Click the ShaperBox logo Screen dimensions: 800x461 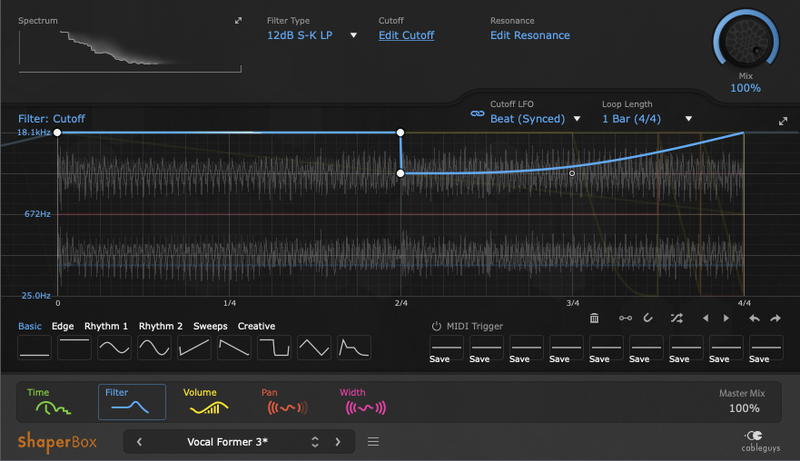[x=57, y=442]
